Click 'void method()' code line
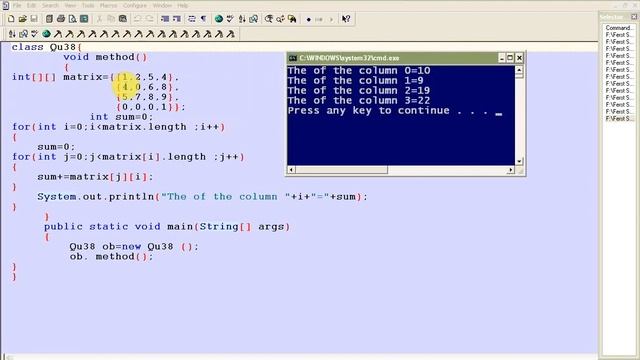This screenshot has width=640, height=360. coord(105,57)
